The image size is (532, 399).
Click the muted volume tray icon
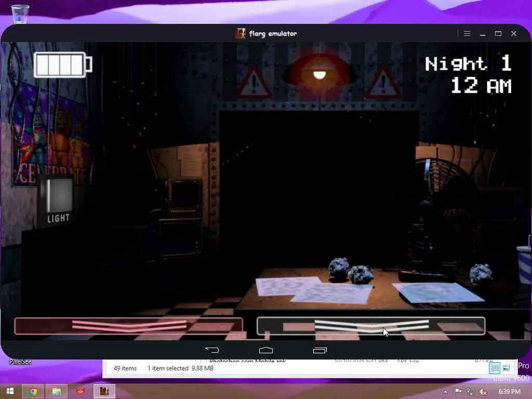[x=483, y=392]
